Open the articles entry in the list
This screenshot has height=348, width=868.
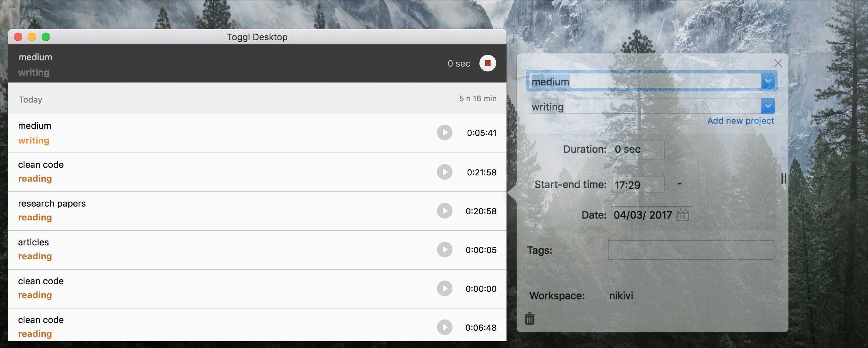point(257,250)
